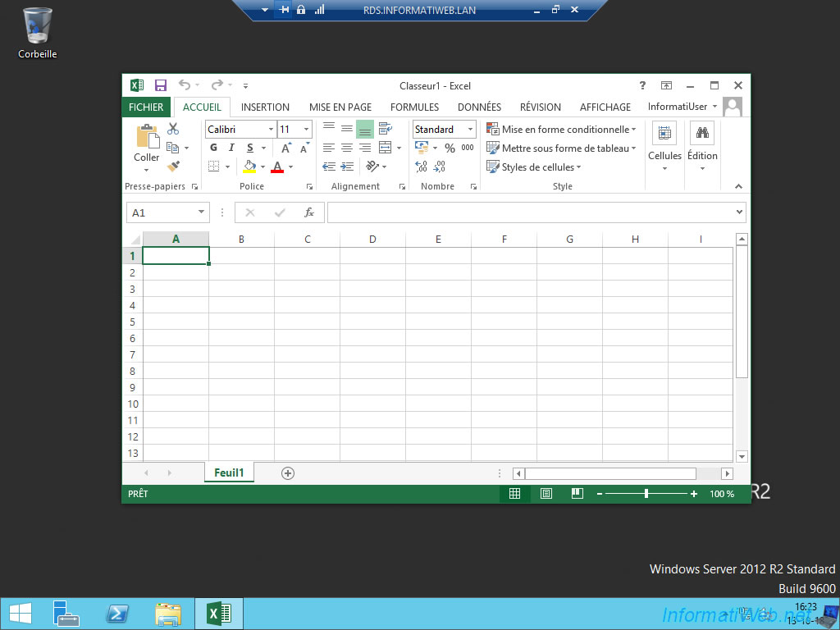Image resolution: width=840 pixels, height=630 pixels.
Task: Select the Feuil1 sheet tab
Action: (229, 472)
